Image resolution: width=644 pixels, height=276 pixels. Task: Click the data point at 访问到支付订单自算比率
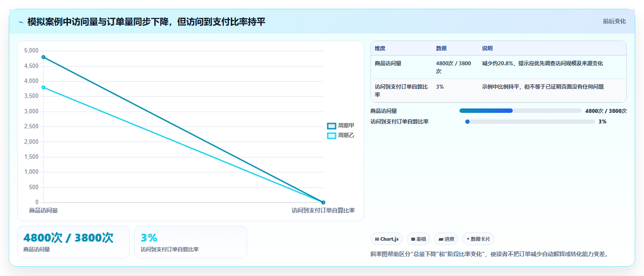point(323,202)
